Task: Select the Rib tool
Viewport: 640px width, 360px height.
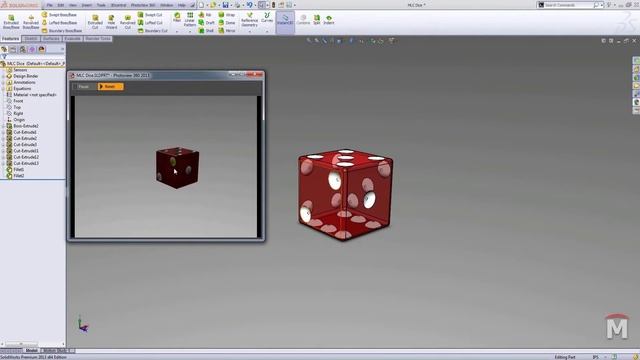Action: 205,15
